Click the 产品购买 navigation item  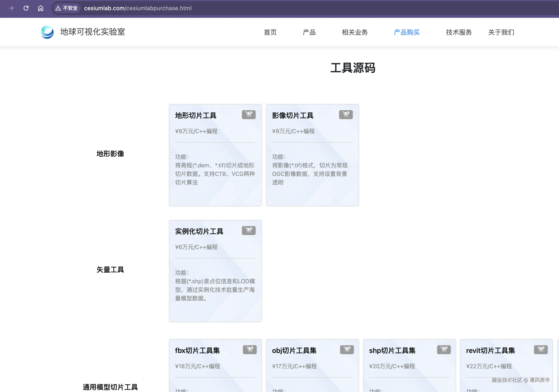point(407,32)
